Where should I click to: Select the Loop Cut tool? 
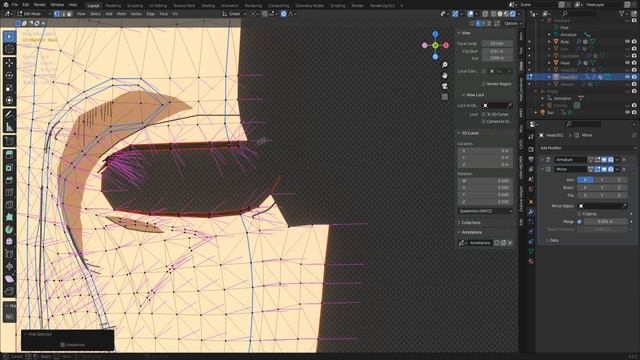click(x=9, y=192)
